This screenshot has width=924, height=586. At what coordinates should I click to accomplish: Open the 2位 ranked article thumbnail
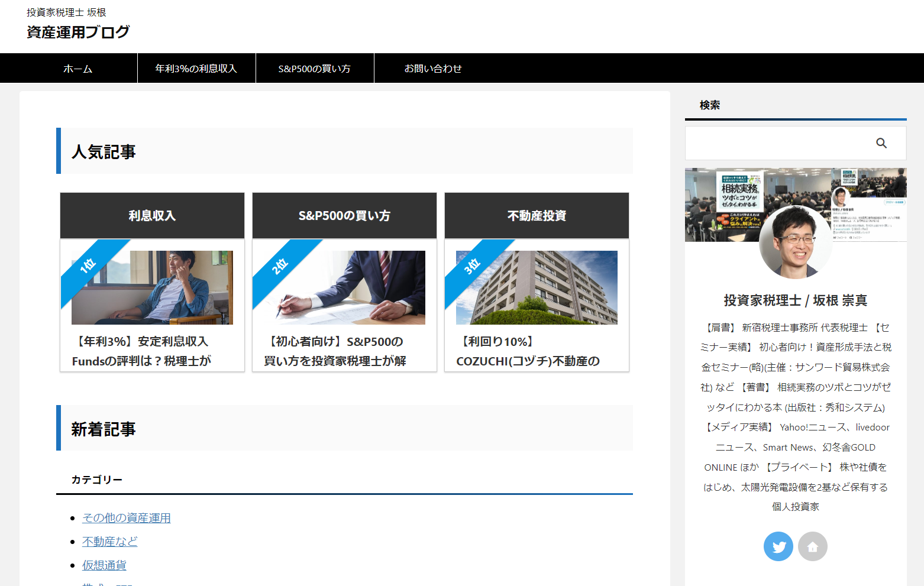pos(344,287)
